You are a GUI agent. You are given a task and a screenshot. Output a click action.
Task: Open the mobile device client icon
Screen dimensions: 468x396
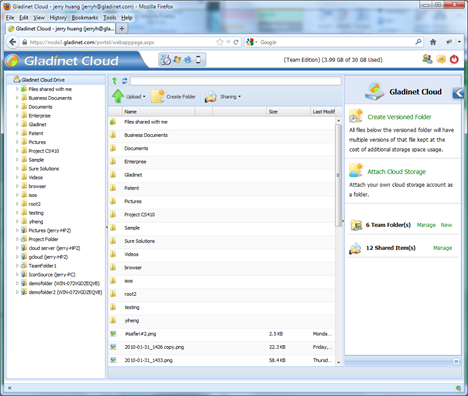[198, 60]
